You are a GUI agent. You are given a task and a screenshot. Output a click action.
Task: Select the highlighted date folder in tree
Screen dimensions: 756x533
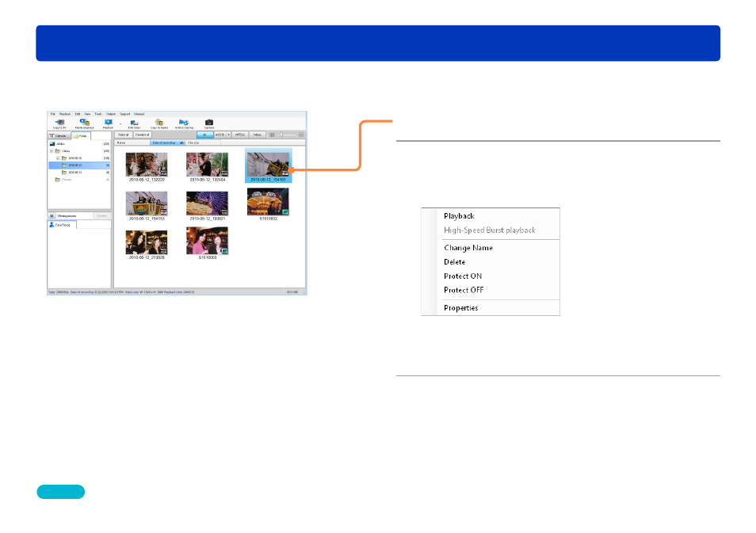pyautogui.click(x=79, y=166)
